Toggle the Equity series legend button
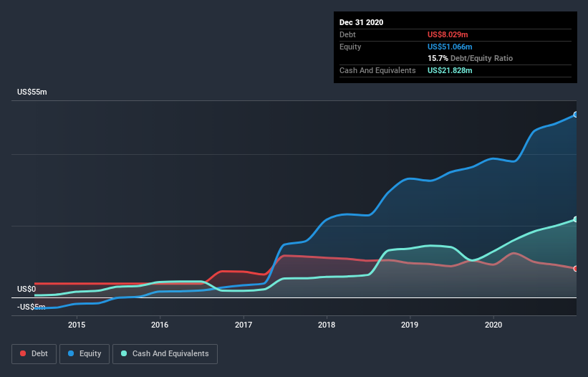This screenshot has width=588, height=377. pyautogui.click(x=85, y=354)
